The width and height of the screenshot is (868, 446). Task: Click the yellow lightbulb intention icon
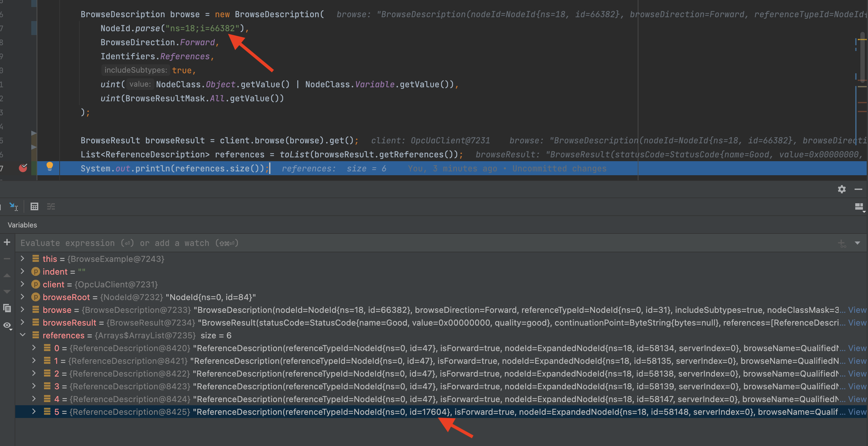[49, 166]
